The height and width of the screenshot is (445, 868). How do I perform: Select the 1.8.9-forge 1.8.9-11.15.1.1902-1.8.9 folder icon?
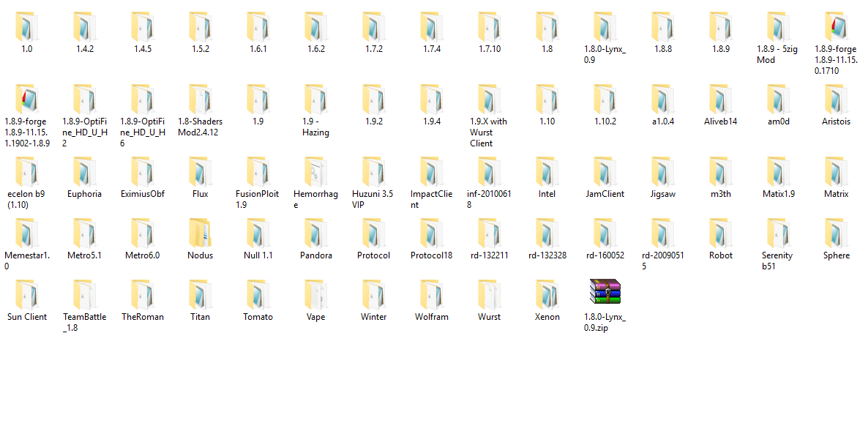26,99
